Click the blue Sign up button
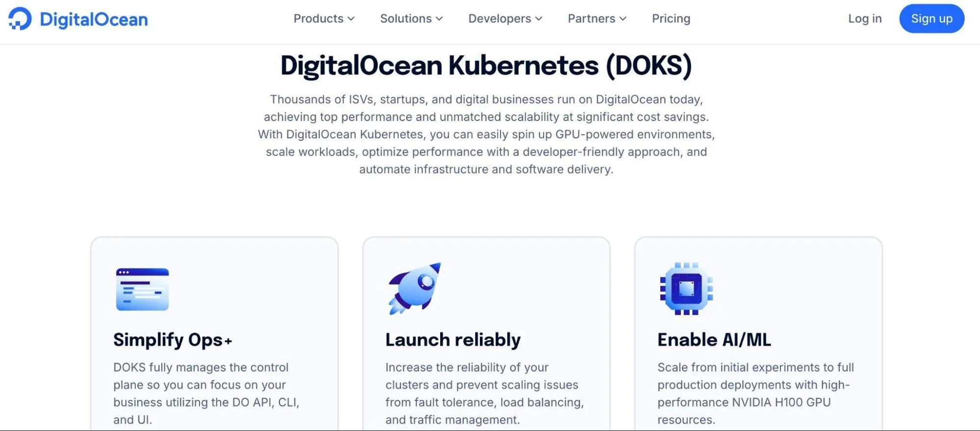980x431 pixels. tap(931, 19)
